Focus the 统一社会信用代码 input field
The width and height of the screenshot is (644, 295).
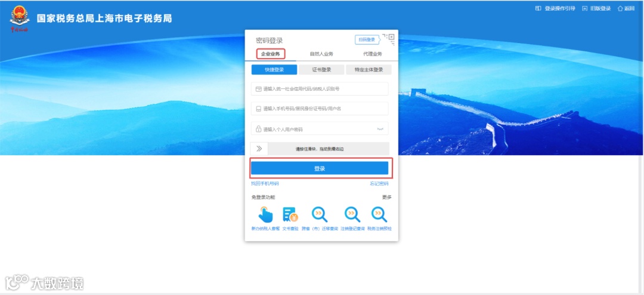pyautogui.click(x=320, y=88)
